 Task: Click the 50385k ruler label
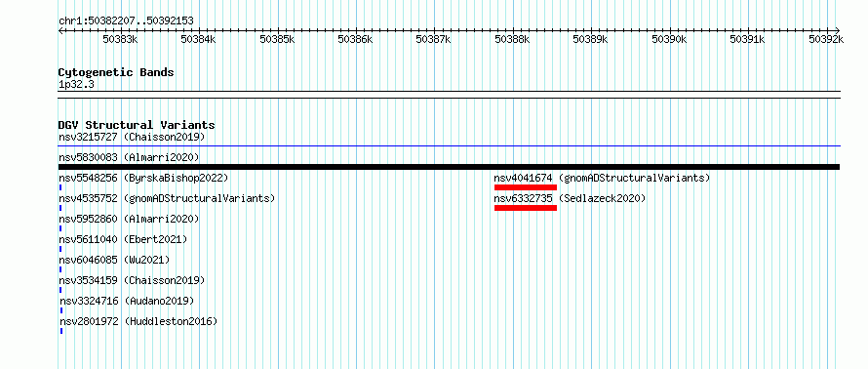pyautogui.click(x=277, y=39)
